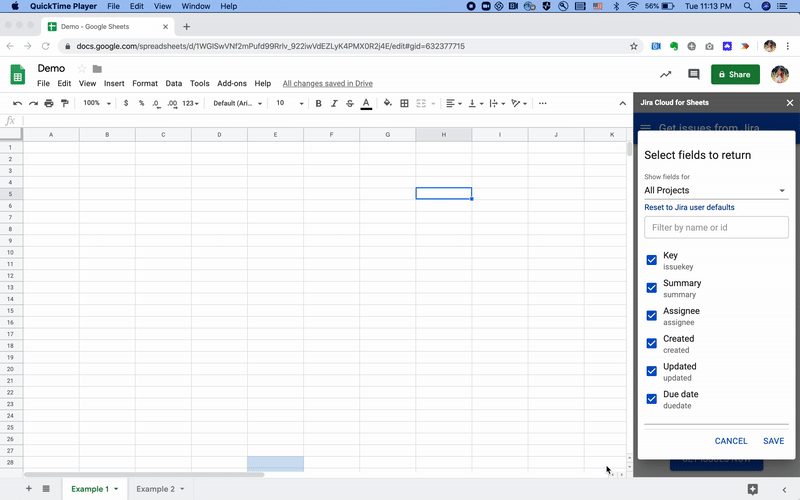This screenshot has height=500, width=800.
Task: Uncheck the Created field checkbox
Action: [x=652, y=343]
